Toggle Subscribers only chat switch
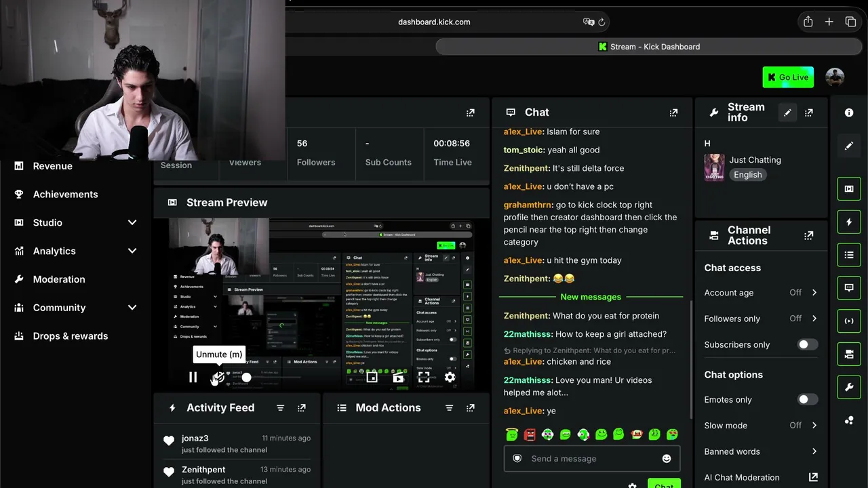Viewport: 868px width, 488px height. tap(807, 344)
